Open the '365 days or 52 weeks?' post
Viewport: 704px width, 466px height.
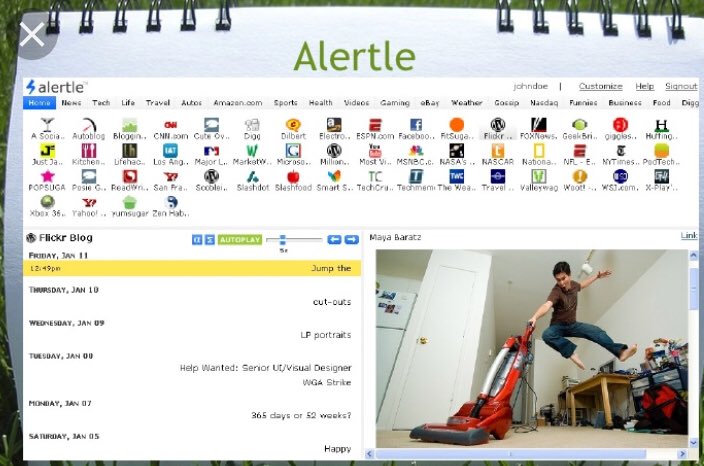click(x=301, y=415)
